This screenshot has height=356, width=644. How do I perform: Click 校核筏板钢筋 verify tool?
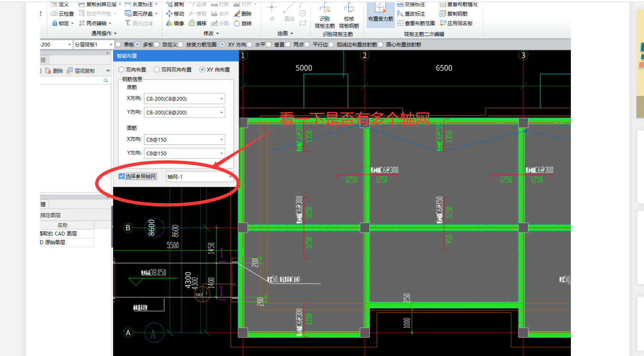(x=349, y=16)
